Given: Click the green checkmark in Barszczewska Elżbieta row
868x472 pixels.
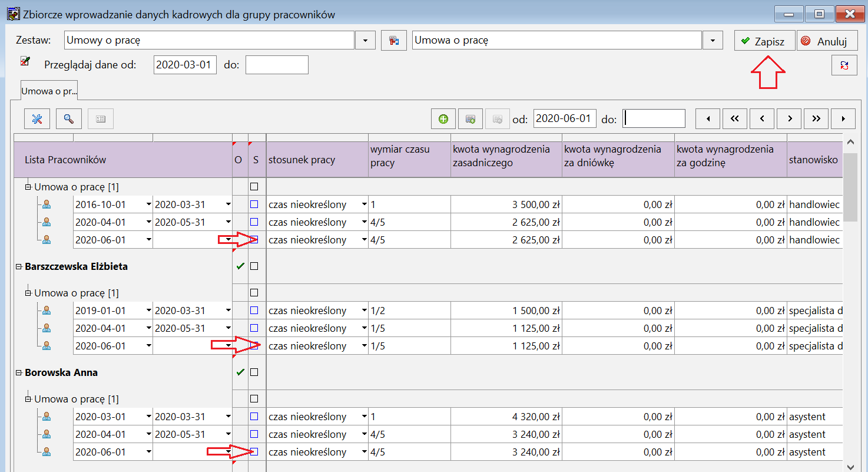Looking at the screenshot, I should tap(240, 266).
